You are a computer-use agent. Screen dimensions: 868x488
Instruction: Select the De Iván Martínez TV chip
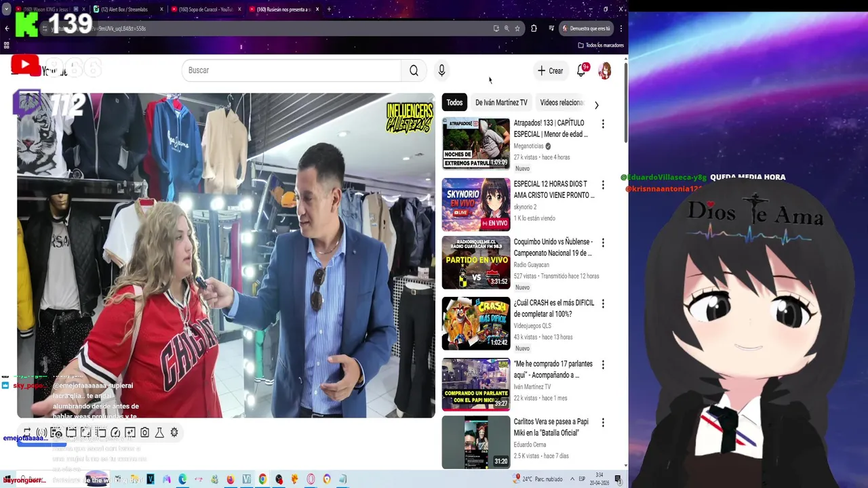tap(501, 102)
